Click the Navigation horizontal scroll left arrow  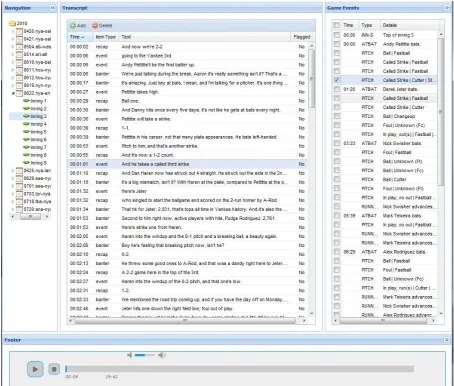click(x=13, y=217)
